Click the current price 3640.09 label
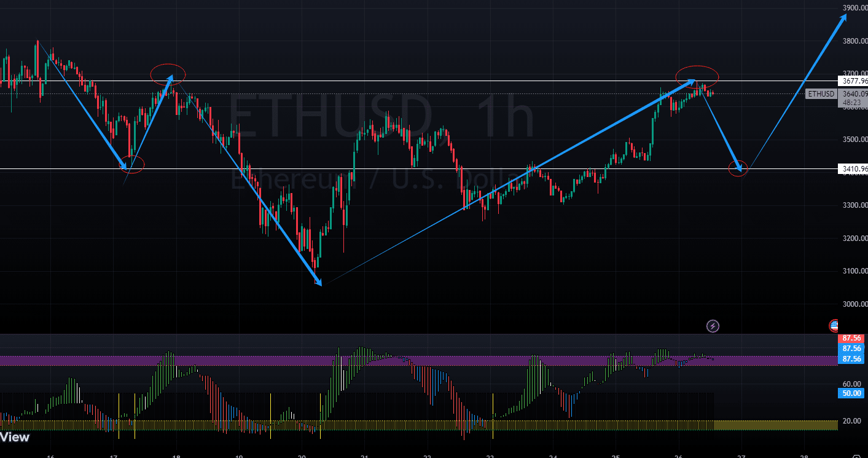 (x=851, y=94)
